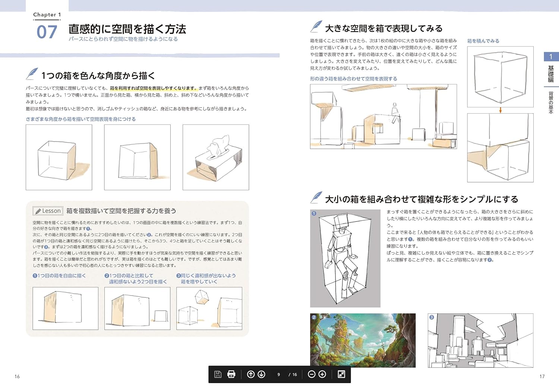Go to previous page with up arrow

(x=251, y=374)
